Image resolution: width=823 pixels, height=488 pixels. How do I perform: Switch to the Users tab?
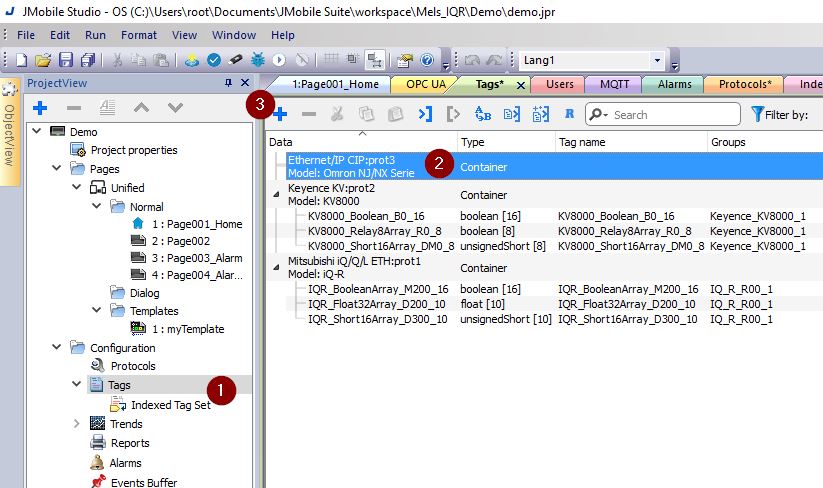tap(560, 84)
